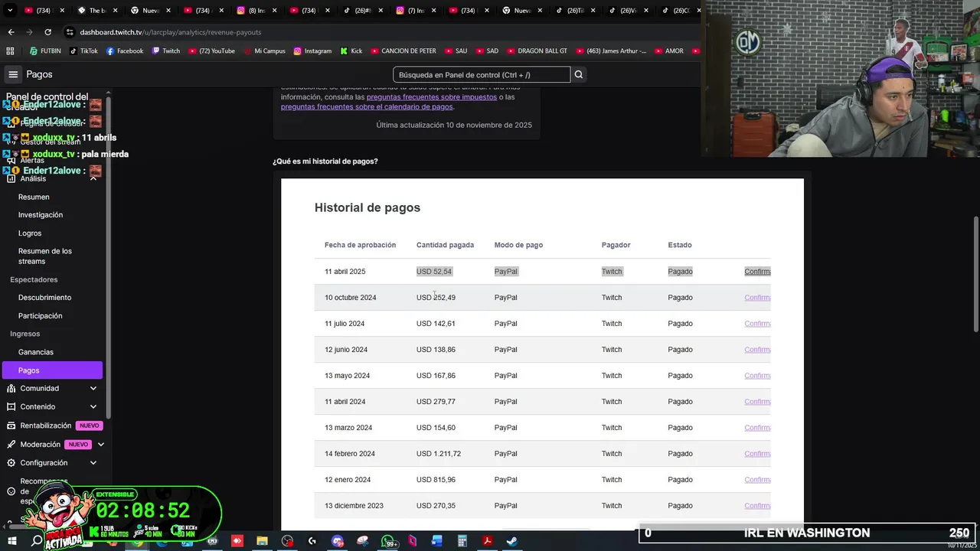Go back using the browser back arrow
The image size is (980, 551).
tap(11, 32)
